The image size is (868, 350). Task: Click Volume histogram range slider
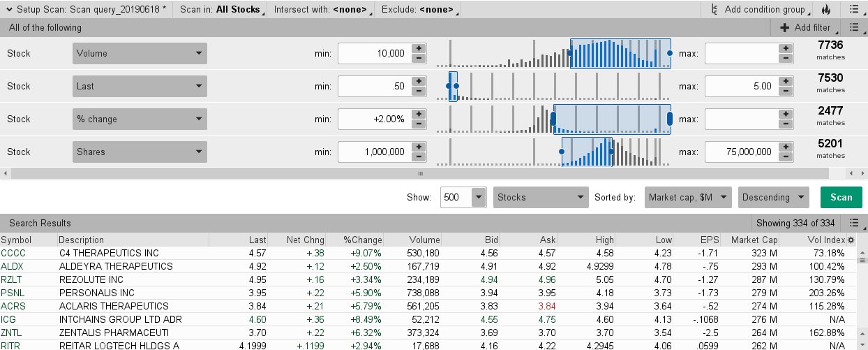620,53
